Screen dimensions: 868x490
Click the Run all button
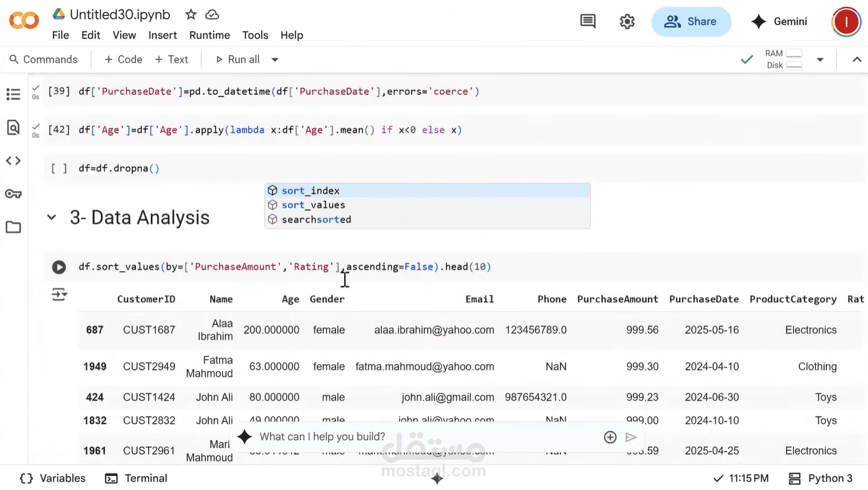[x=237, y=60]
